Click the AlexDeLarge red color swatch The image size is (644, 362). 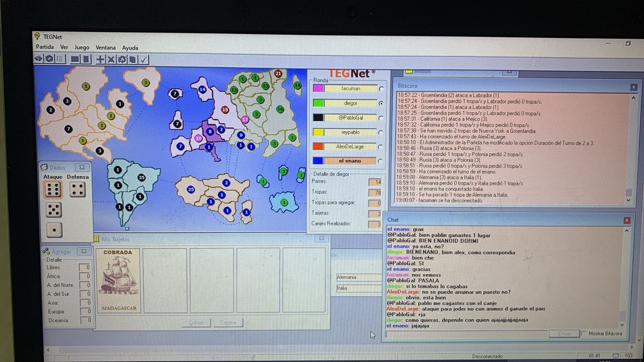point(318,147)
